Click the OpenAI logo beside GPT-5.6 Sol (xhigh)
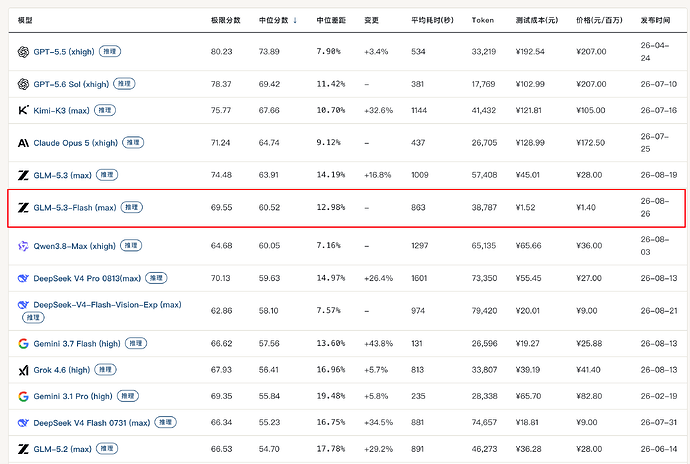Image resolution: width=690 pixels, height=464 pixels. click(x=23, y=84)
